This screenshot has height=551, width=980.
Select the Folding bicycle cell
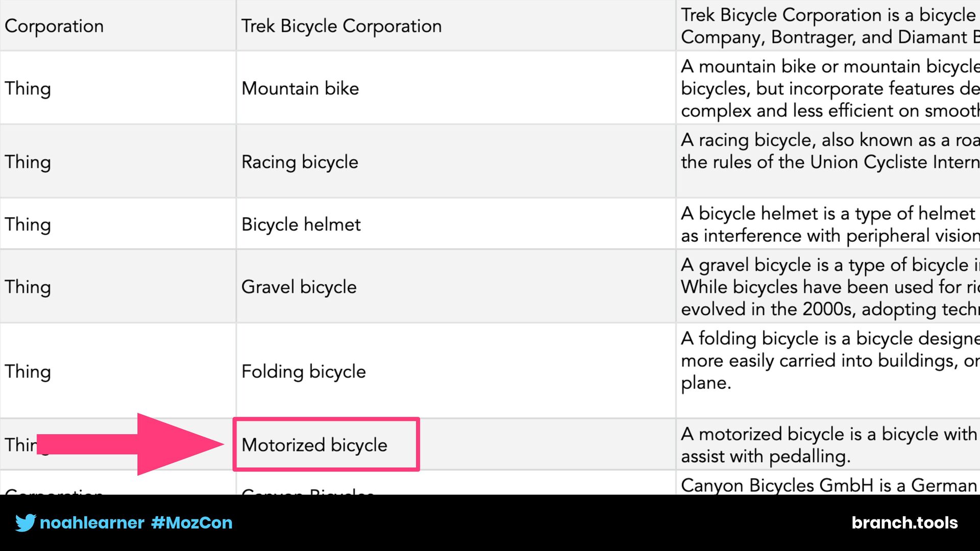pos(456,371)
